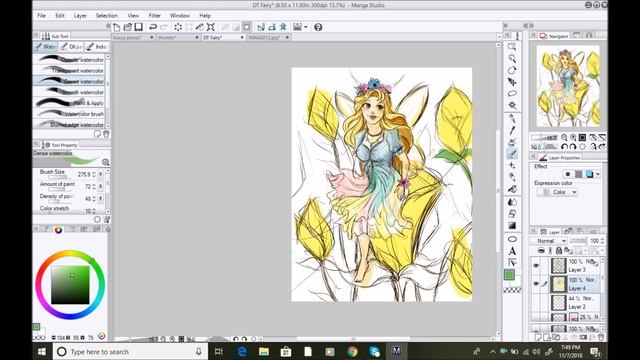
Task: Click zoom in icon in Navigator panel
Action: coord(573,138)
